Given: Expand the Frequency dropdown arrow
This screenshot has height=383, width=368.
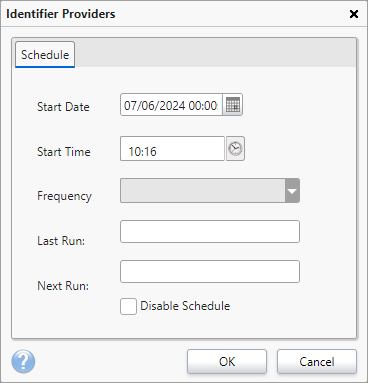Looking at the screenshot, I should pos(292,191).
